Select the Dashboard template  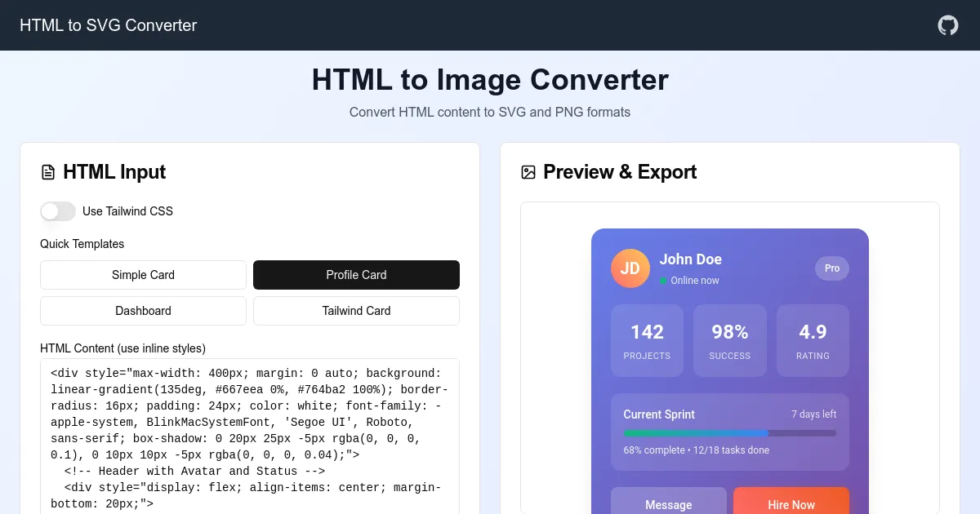tap(143, 311)
